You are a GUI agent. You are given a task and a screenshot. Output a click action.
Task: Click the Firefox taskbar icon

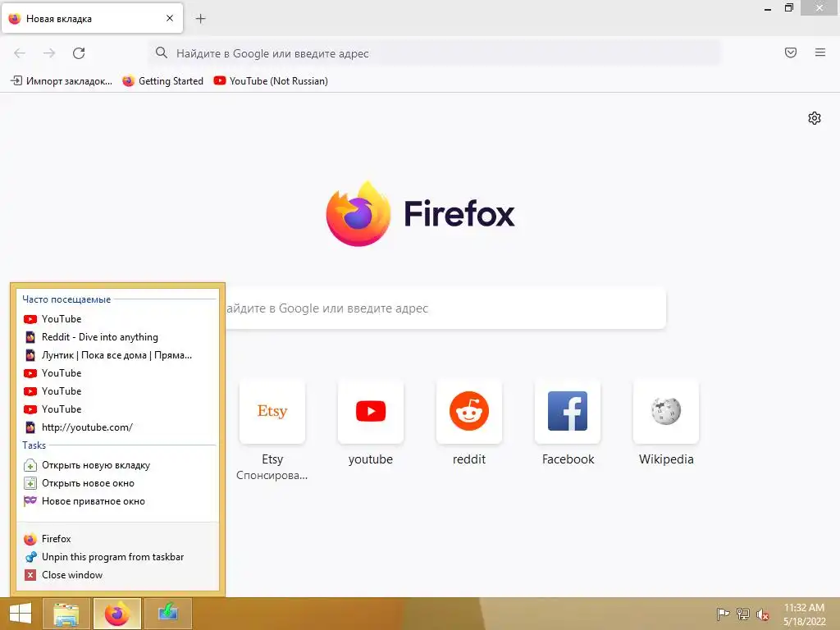[117, 614]
